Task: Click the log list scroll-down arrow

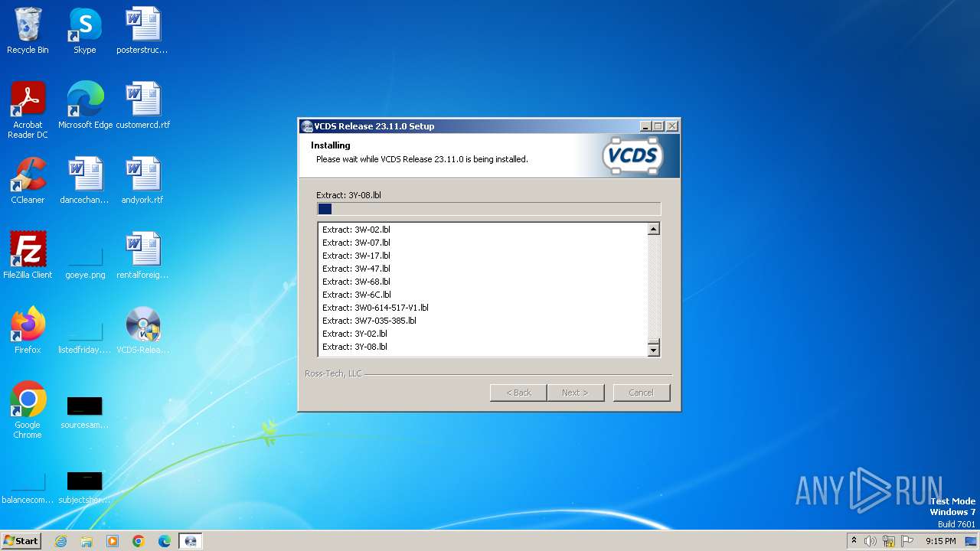Action: tap(653, 350)
